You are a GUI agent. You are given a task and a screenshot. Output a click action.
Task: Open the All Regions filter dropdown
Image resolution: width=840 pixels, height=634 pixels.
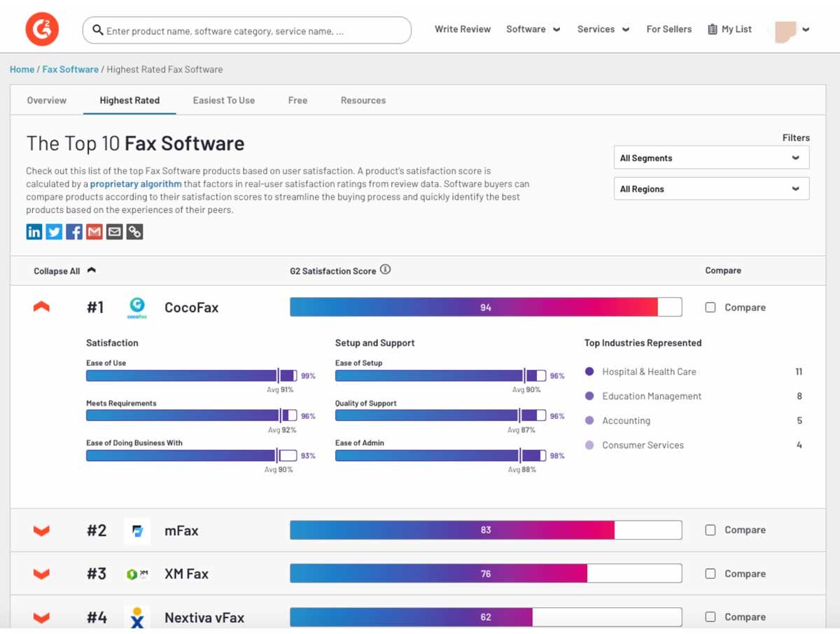(x=711, y=188)
